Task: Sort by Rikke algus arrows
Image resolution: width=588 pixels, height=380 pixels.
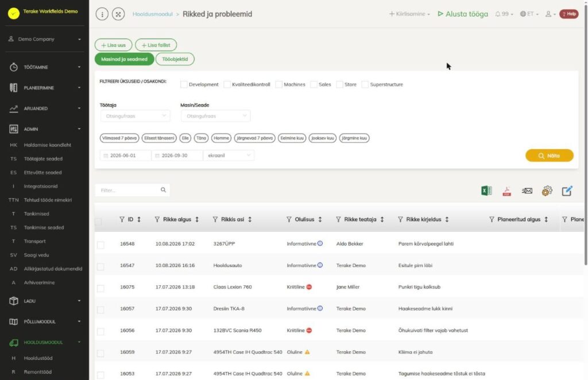Action: (197, 219)
